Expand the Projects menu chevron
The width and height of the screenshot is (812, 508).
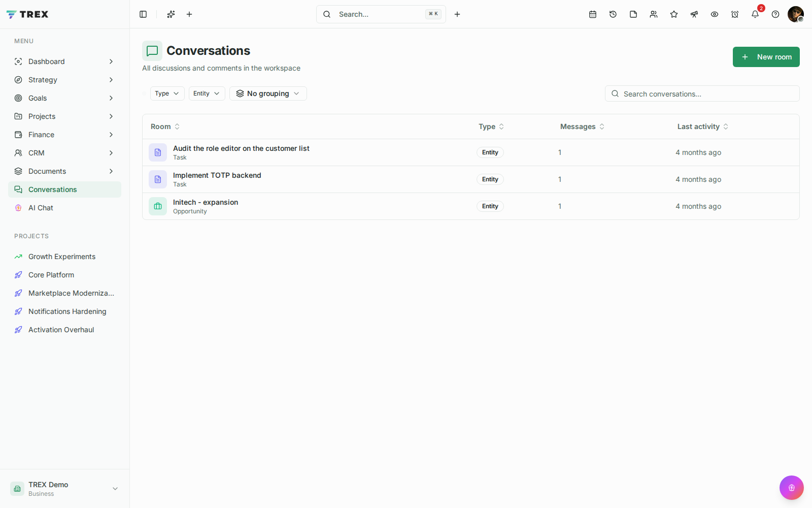[111, 116]
